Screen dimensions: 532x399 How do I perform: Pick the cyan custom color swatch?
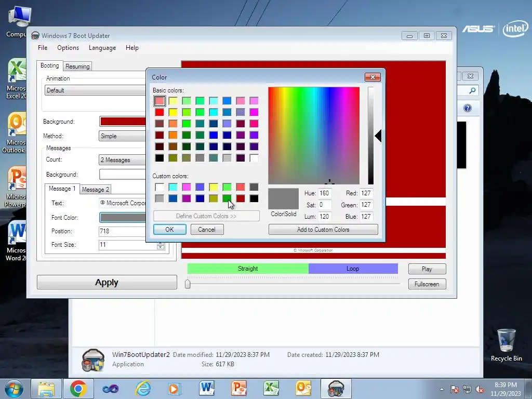coord(173,187)
